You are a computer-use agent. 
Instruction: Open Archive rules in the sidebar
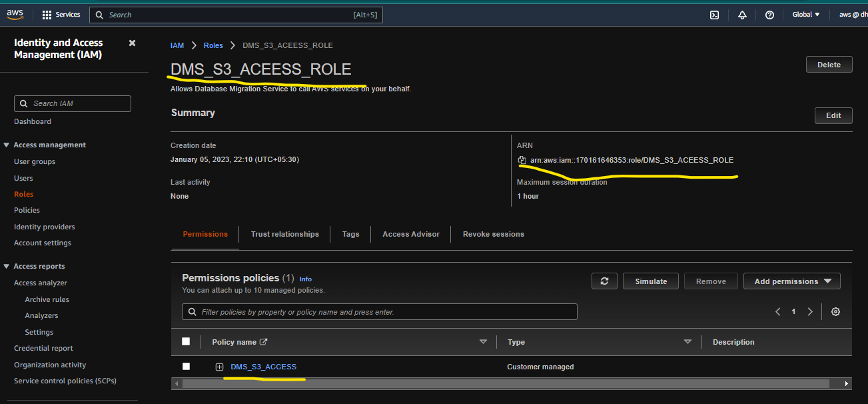[47, 299]
